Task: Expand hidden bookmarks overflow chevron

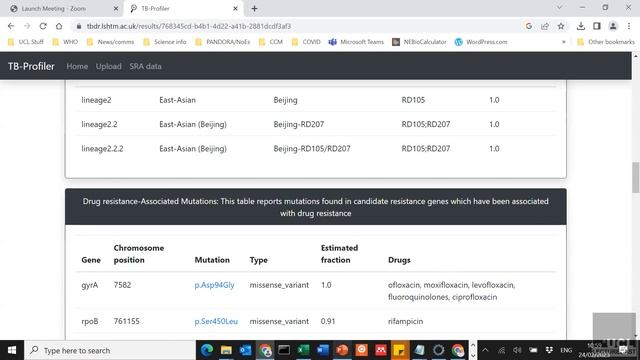Action: (x=564, y=42)
